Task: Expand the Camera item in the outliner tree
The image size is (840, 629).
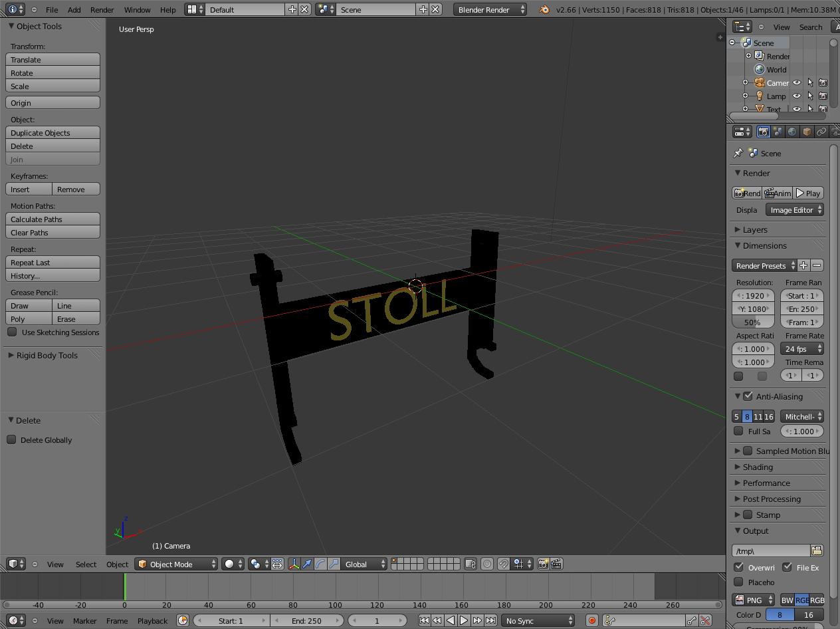Action: point(745,83)
